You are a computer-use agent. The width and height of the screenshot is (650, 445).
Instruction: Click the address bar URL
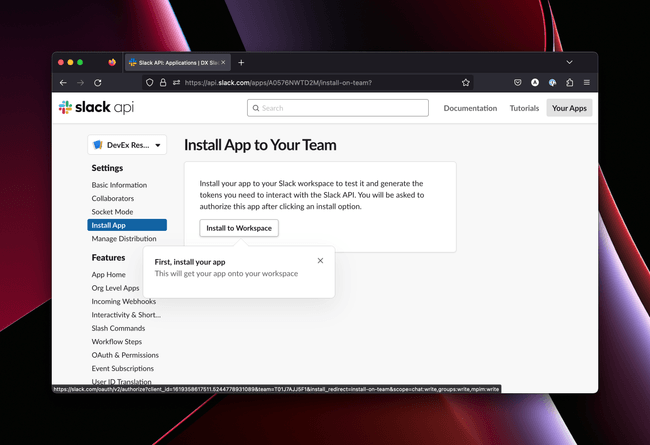278,83
